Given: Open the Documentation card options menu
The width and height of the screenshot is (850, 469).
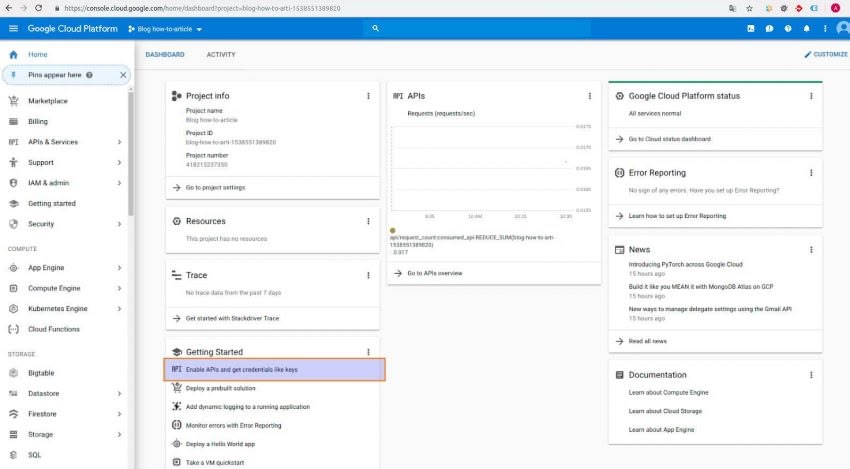Looking at the screenshot, I should coord(811,375).
